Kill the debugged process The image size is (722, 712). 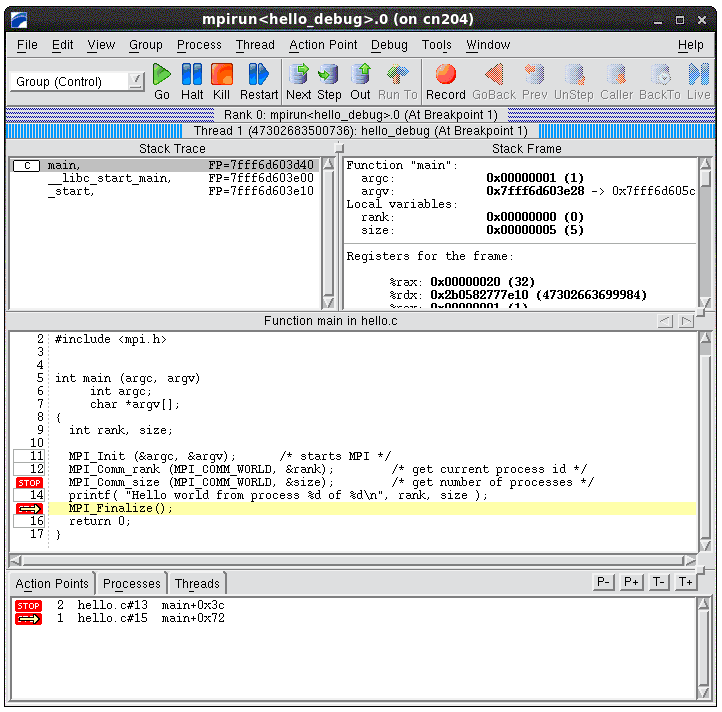pyautogui.click(x=221, y=81)
